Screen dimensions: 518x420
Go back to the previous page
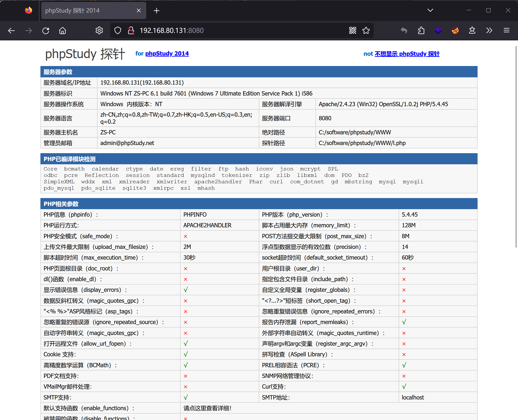[11, 31]
